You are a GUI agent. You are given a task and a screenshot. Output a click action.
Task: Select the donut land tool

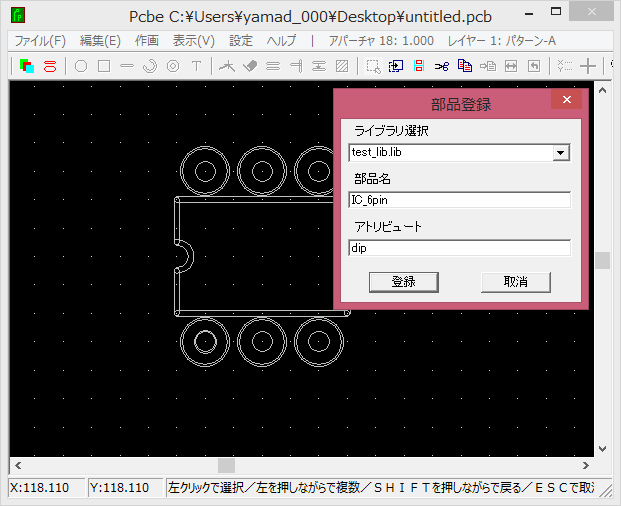173,66
